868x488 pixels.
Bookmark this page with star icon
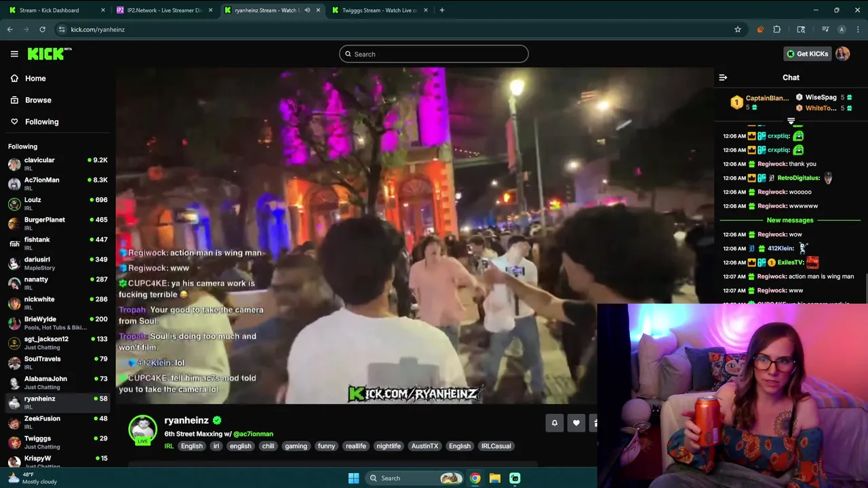click(737, 29)
